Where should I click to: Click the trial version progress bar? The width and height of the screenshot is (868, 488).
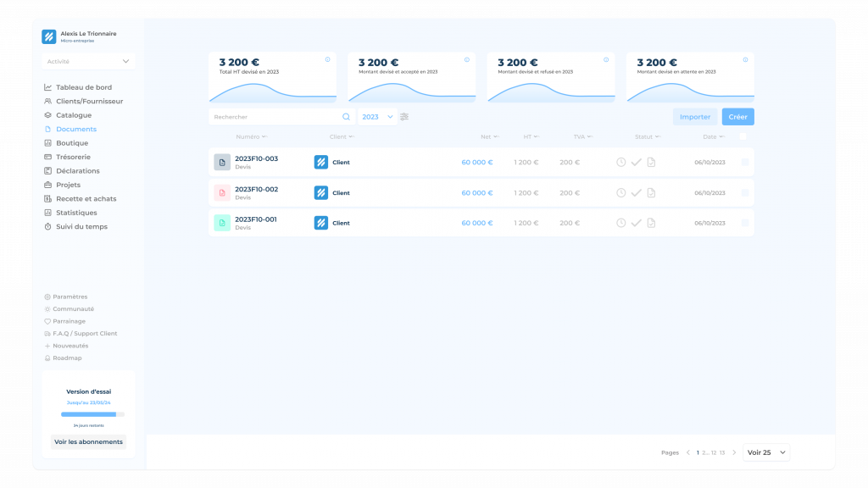pyautogui.click(x=92, y=414)
